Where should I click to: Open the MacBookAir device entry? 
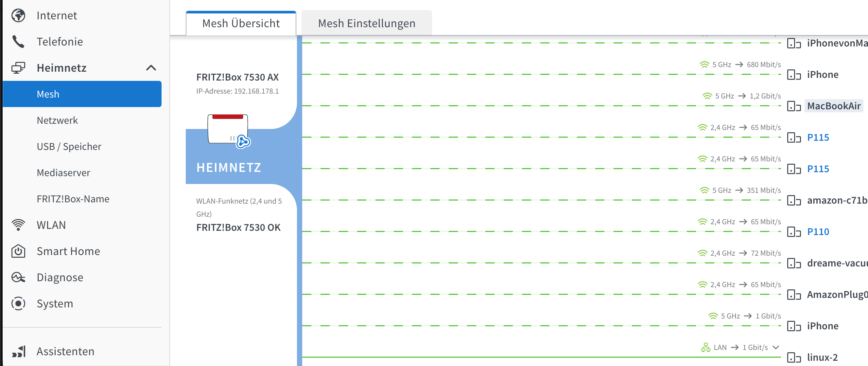coord(834,106)
